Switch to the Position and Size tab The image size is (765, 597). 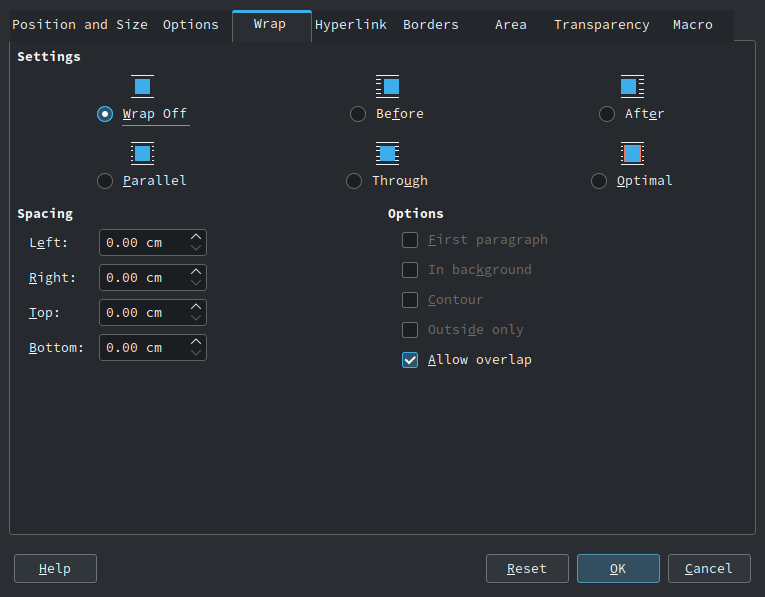pos(80,25)
